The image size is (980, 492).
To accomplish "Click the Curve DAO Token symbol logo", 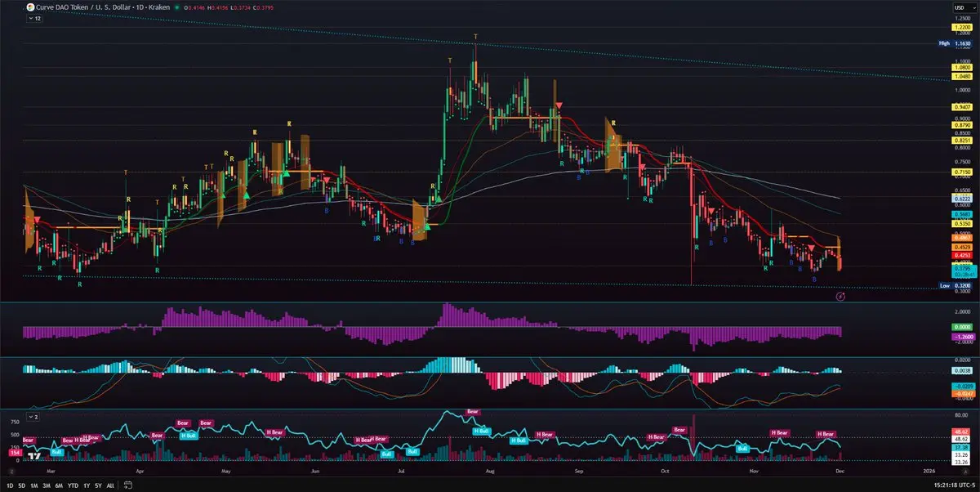I will click(x=30, y=7).
